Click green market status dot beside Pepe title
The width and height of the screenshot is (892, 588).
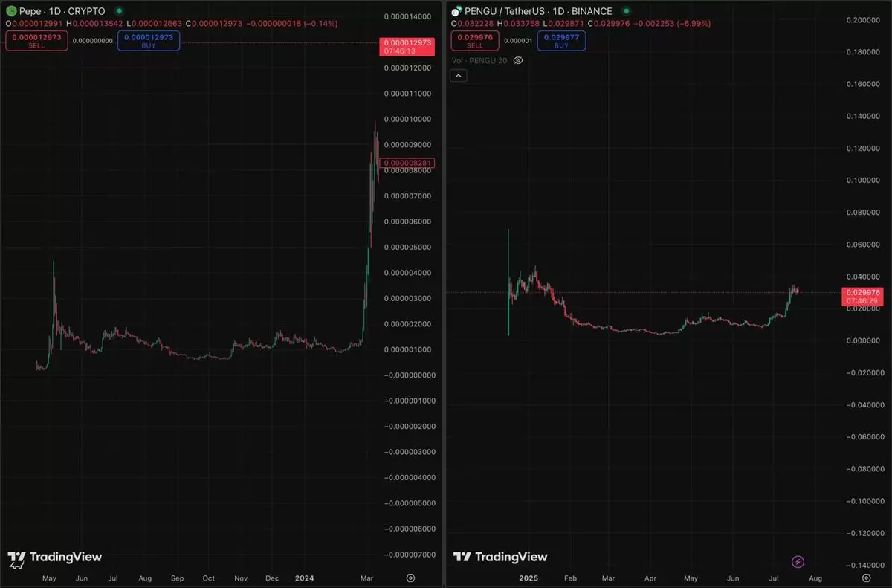click(x=118, y=11)
